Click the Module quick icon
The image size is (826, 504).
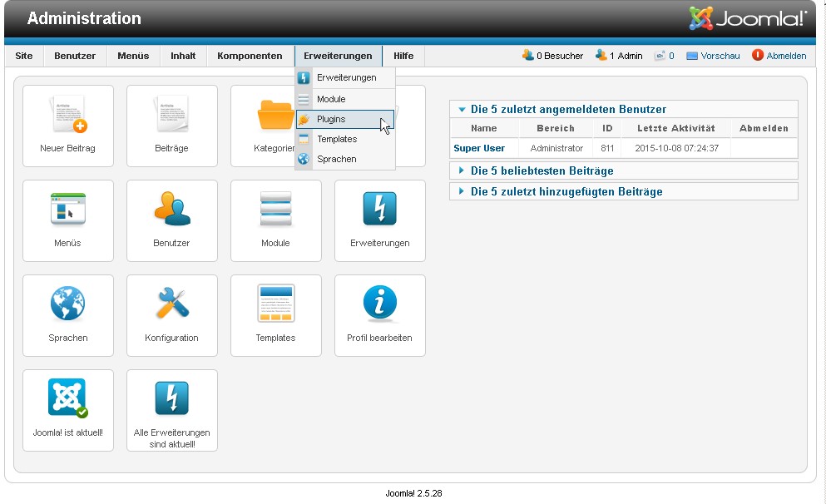click(275, 220)
